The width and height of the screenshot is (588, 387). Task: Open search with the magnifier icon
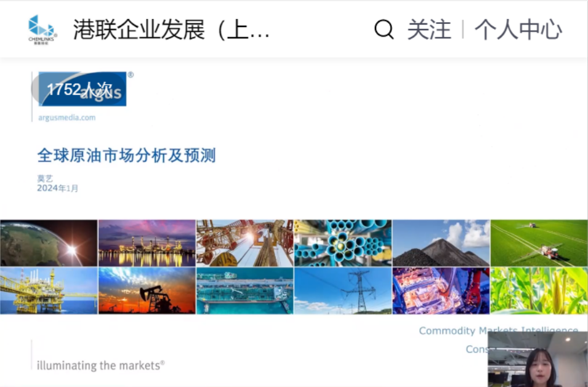[x=384, y=29]
